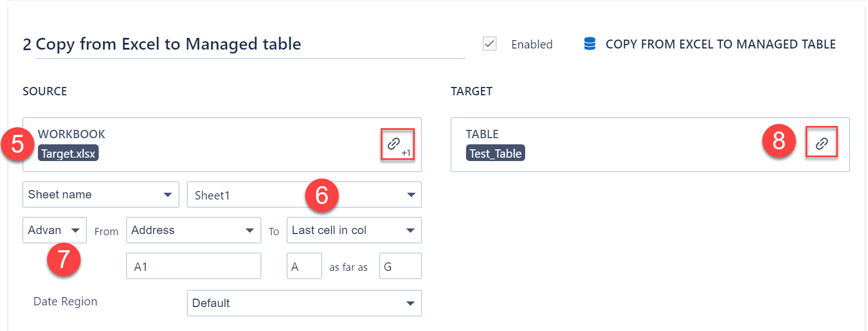
Task: Select the 'Last cell in col' option box
Action: [x=353, y=230]
